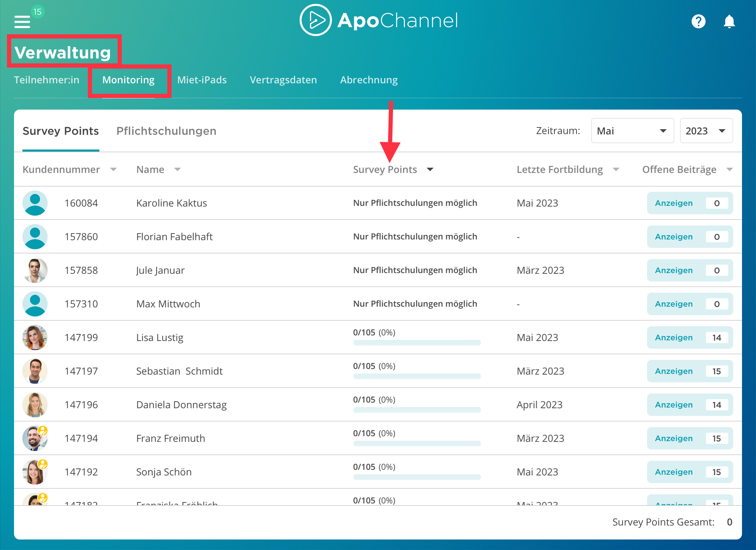Open the Miet-iPads tab
Image resolution: width=756 pixels, height=550 pixels.
pos(202,80)
